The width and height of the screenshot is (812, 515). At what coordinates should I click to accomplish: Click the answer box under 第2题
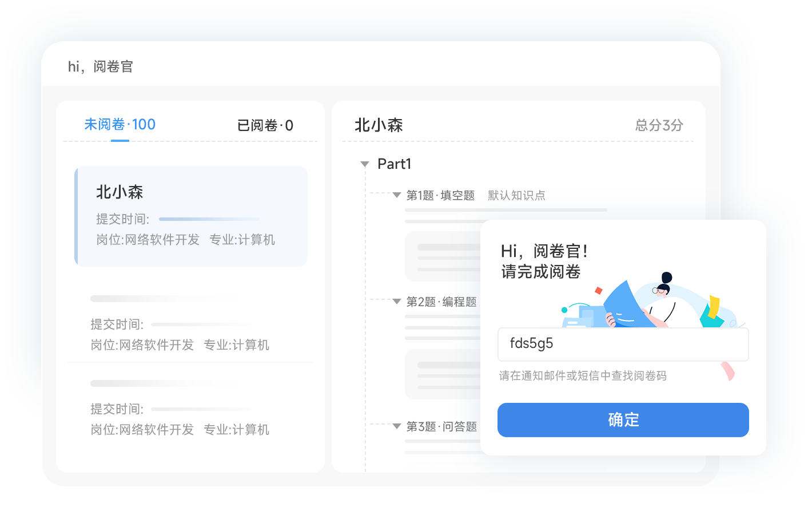[x=443, y=374]
